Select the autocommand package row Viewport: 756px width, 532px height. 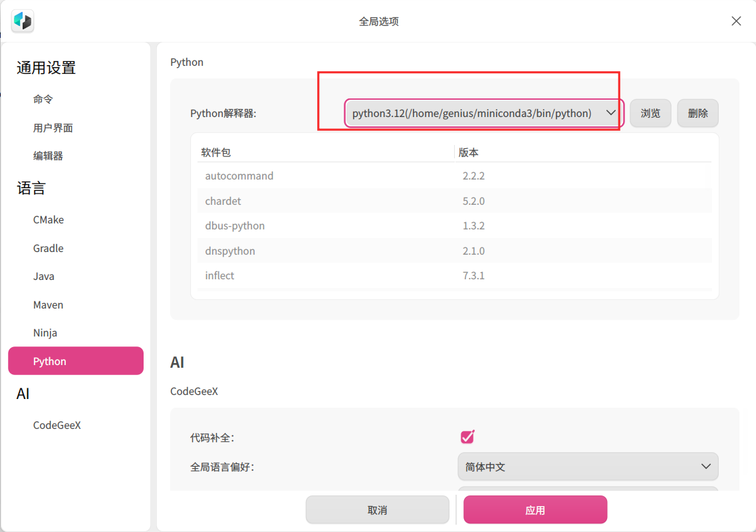tap(454, 176)
